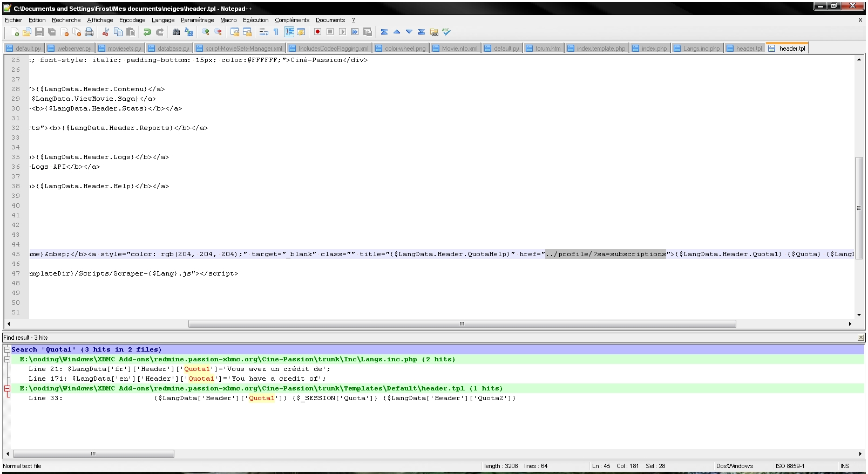Click the Stop recording macro icon
The image size is (868, 474).
tap(330, 32)
